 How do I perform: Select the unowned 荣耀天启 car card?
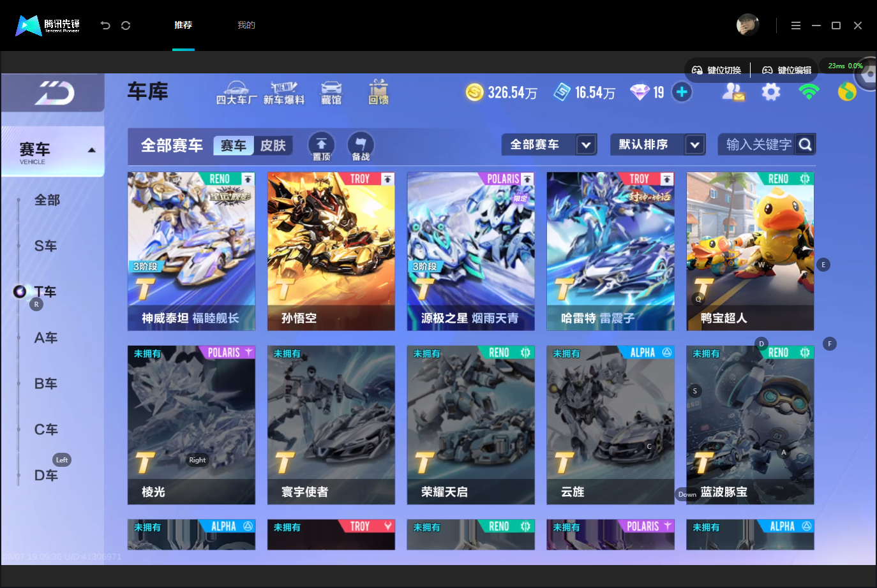(x=471, y=425)
